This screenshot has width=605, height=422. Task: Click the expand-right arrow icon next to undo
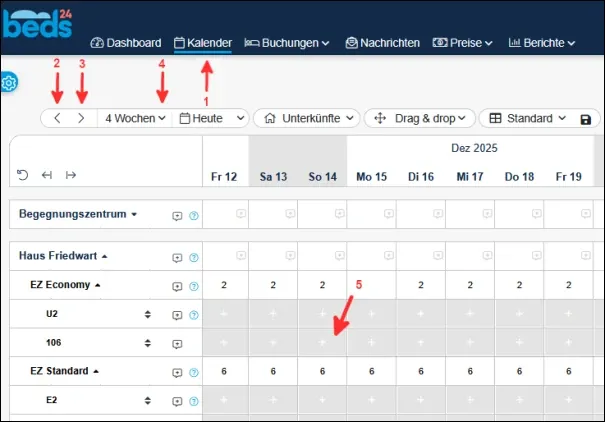[x=71, y=175]
